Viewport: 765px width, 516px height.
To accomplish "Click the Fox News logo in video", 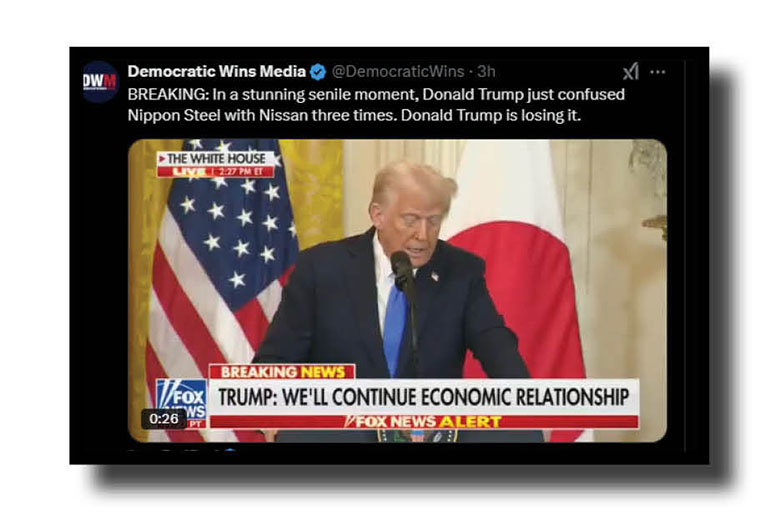I will tap(181, 403).
